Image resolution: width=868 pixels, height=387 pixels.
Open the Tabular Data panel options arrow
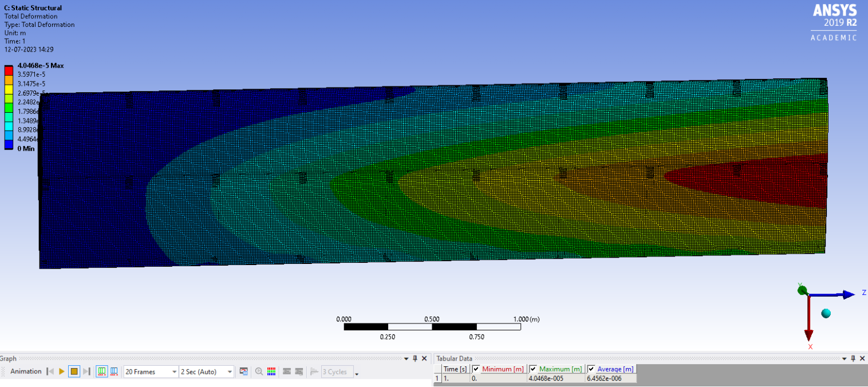pos(843,358)
